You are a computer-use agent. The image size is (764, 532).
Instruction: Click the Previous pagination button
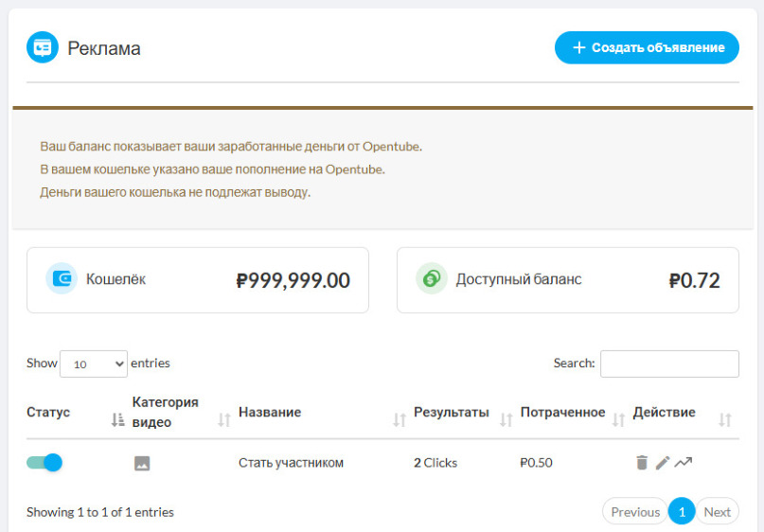pyautogui.click(x=635, y=512)
